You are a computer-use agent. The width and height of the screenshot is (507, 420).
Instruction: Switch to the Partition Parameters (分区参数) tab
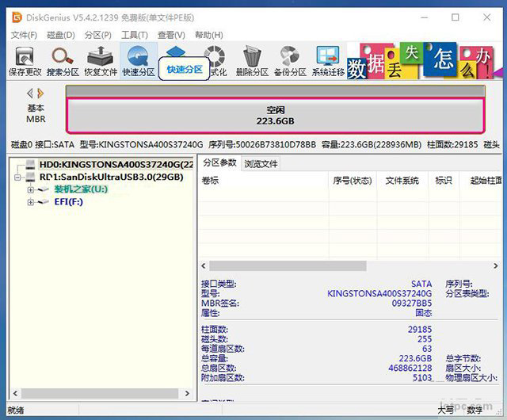tap(219, 162)
